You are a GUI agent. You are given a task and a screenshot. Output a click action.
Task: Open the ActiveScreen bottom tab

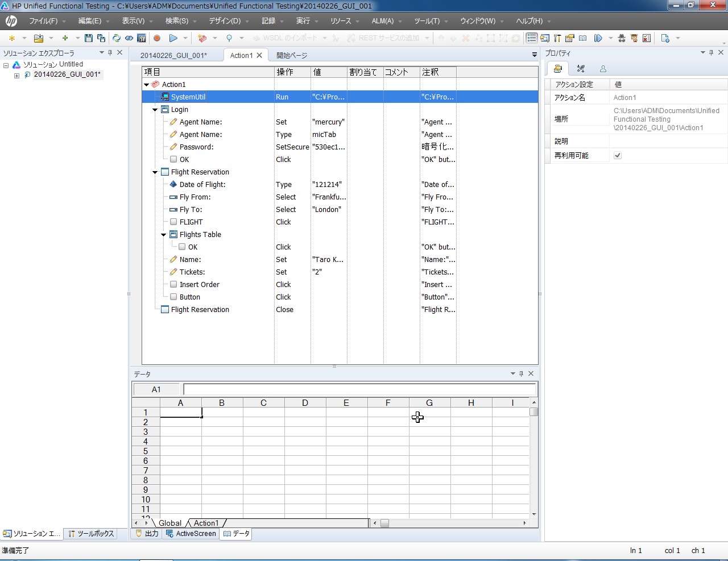tap(191, 534)
